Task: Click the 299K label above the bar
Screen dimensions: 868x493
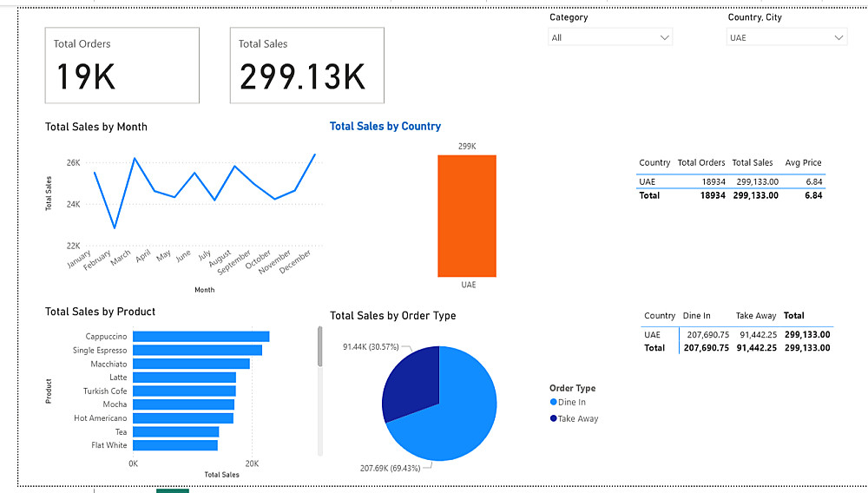Action: [467, 146]
